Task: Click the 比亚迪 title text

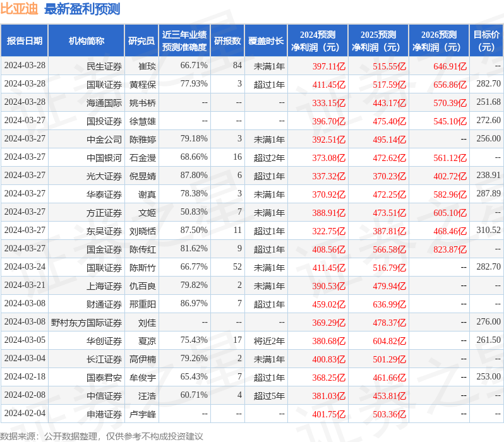Action: click(x=20, y=9)
